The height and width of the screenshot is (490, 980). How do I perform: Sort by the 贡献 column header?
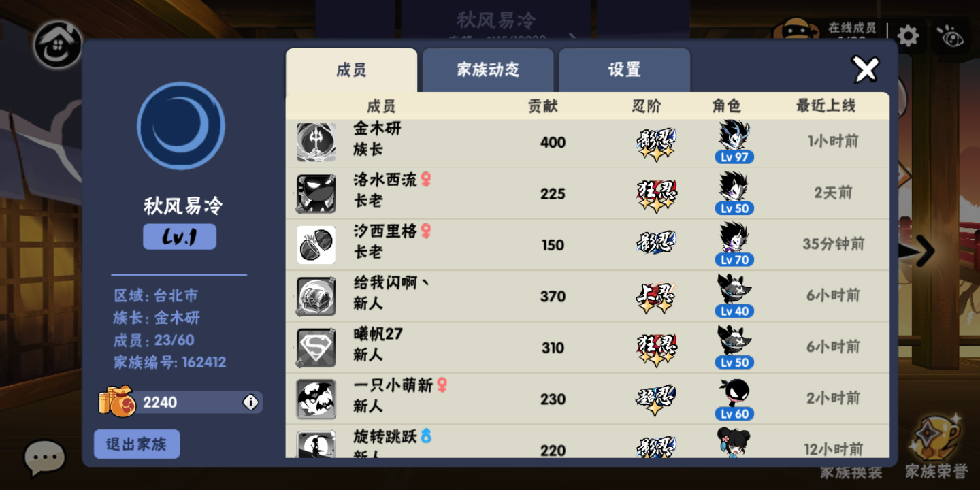pos(542,106)
